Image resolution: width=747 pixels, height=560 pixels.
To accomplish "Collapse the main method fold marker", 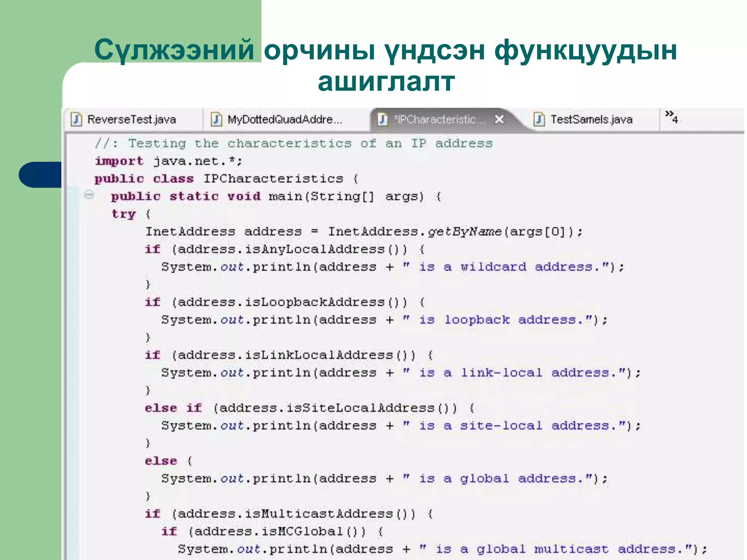I will (x=89, y=195).
